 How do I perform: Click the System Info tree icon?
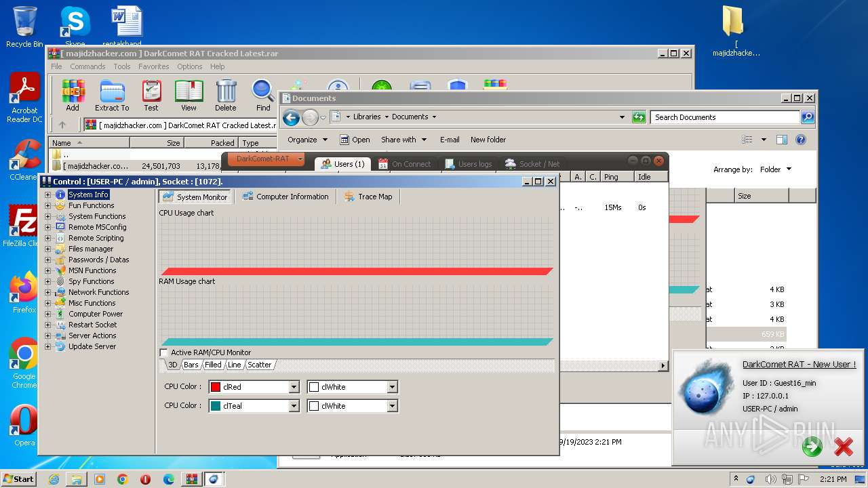(x=60, y=195)
